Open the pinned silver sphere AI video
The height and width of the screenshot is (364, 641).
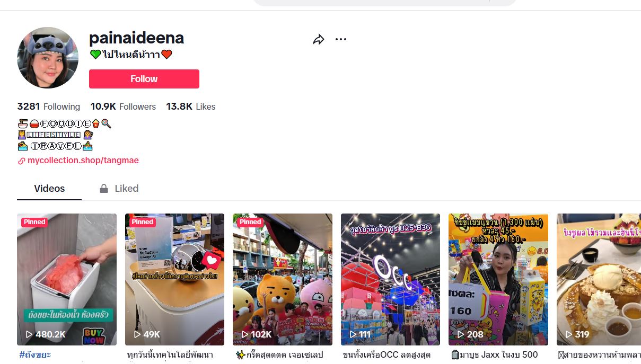tap(174, 279)
